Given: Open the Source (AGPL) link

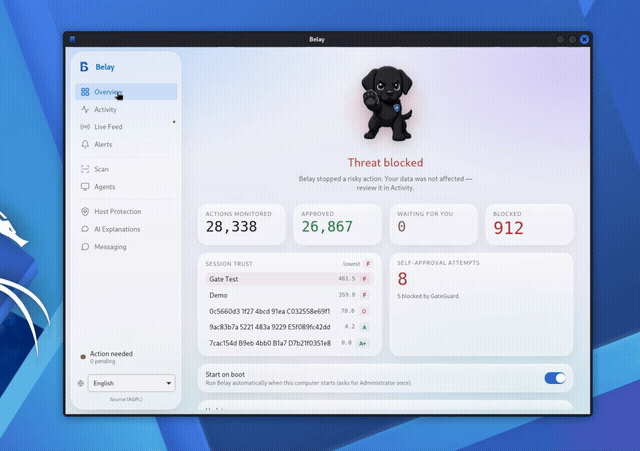Looking at the screenshot, I should click(x=126, y=399).
